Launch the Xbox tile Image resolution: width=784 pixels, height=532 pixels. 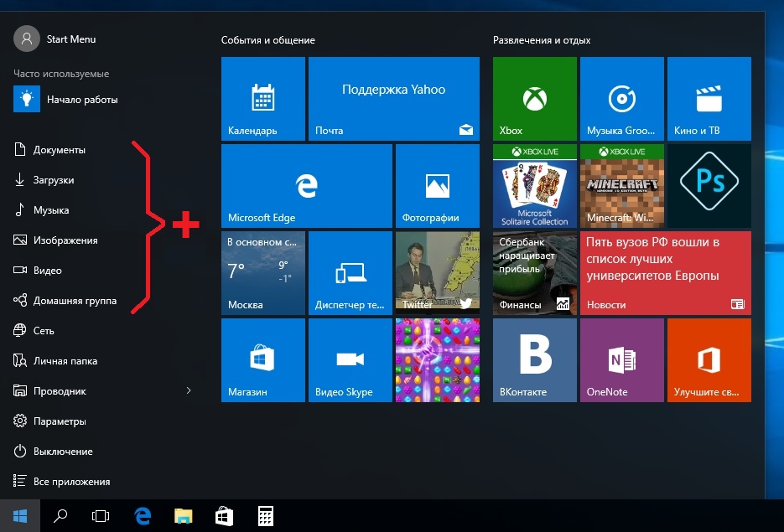[x=534, y=98]
